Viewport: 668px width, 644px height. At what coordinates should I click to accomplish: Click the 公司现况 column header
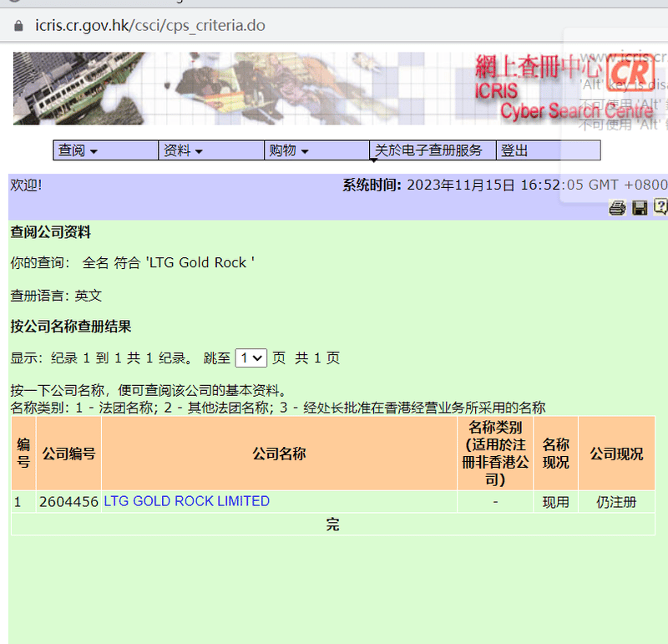click(x=616, y=454)
